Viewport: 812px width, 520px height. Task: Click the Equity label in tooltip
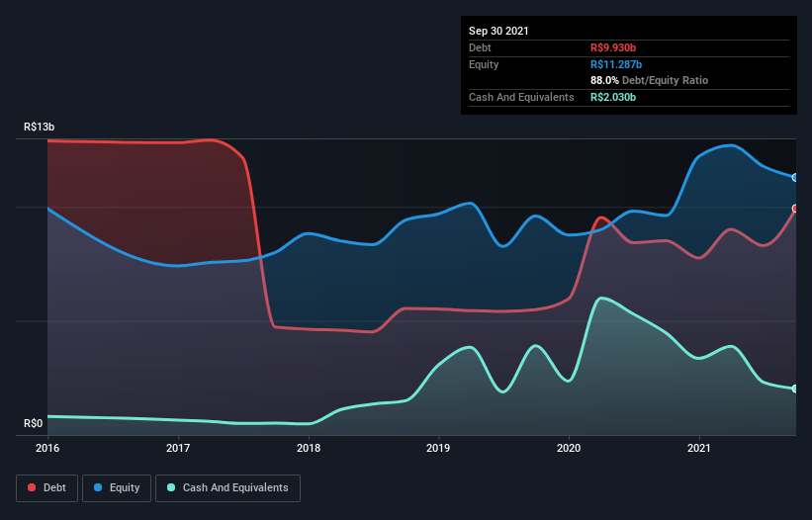click(x=484, y=64)
